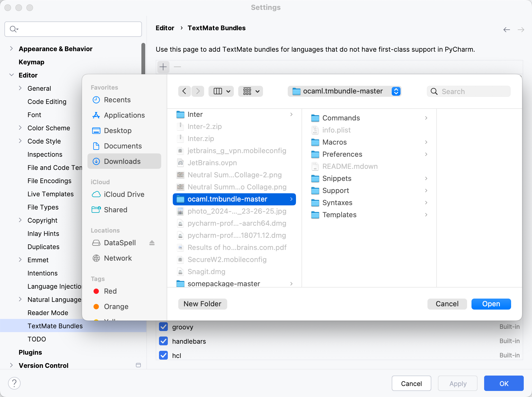Click the settings back navigation arrow
Viewport: 532px width, 397px height.
point(507,29)
